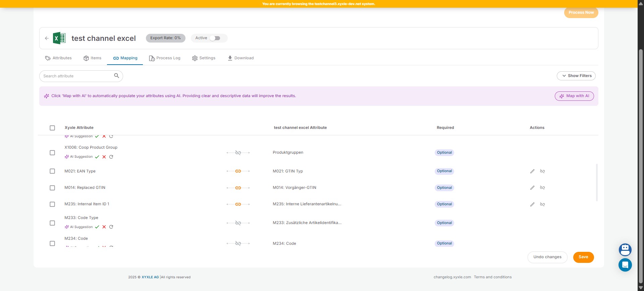Toggle the Active channel switch
The width and height of the screenshot is (644, 291).
(215, 38)
